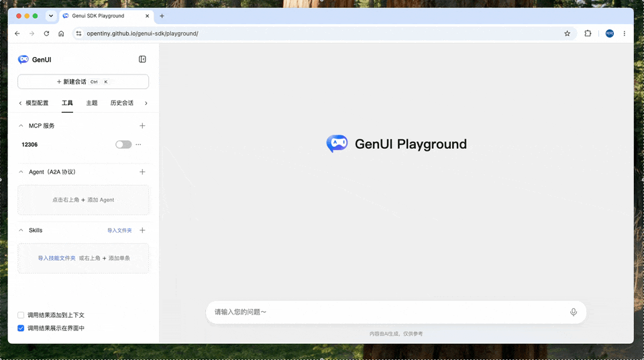This screenshot has height=360, width=644.
Task: Open a new browser tab
Action: pos(162,16)
